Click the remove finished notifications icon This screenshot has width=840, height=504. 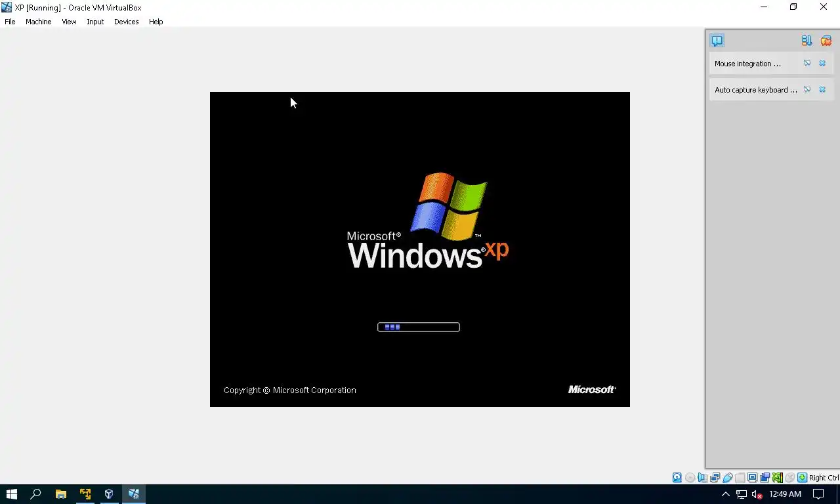[826, 41]
